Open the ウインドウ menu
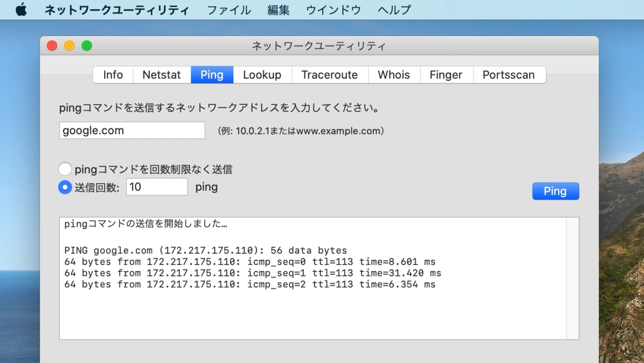 click(333, 10)
